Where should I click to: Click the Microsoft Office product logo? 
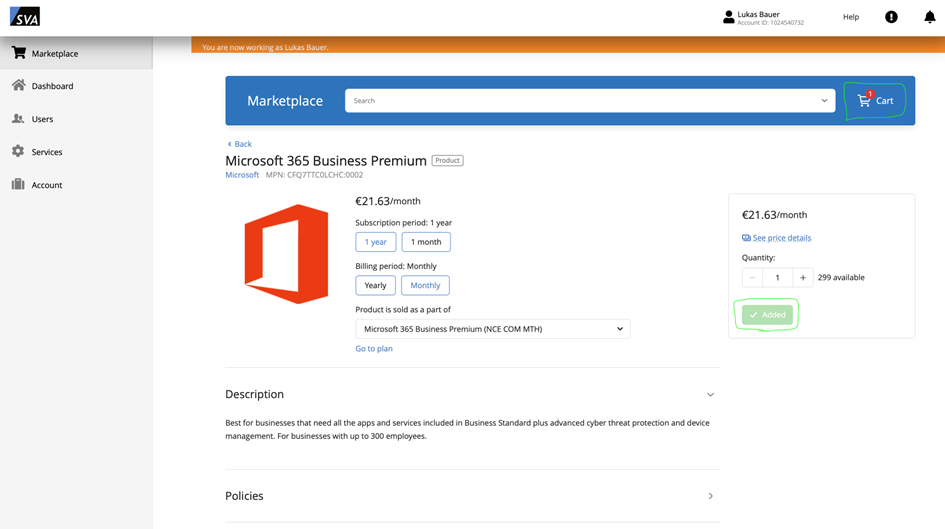(x=286, y=254)
